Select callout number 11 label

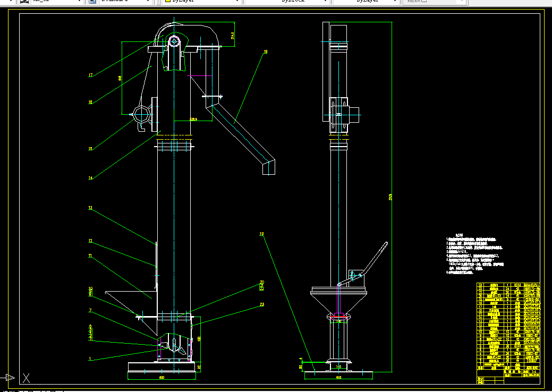[x=90, y=256]
